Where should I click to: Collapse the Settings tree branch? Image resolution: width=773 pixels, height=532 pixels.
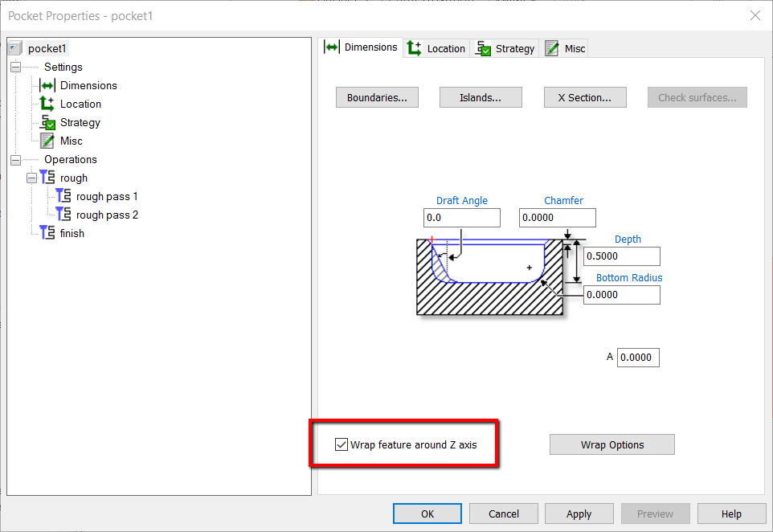pyautogui.click(x=15, y=67)
